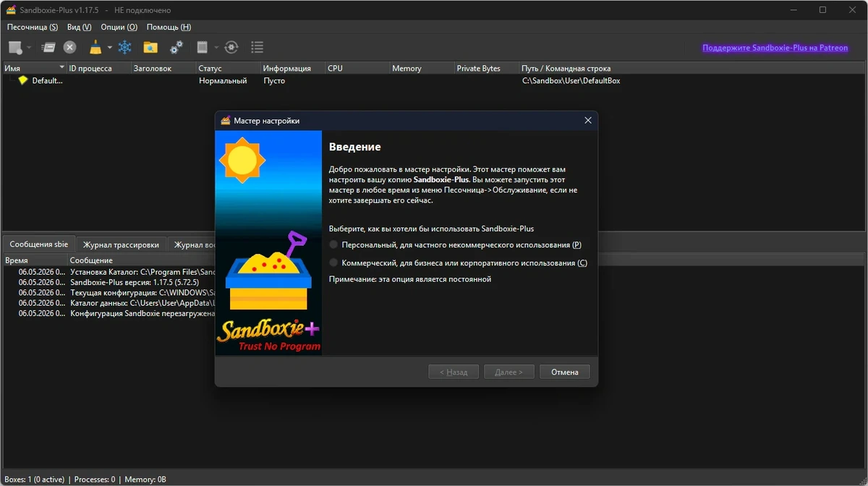Screen dimensions: 868x486
Task: Click the Время column header in log
Action: pyautogui.click(x=35, y=260)
